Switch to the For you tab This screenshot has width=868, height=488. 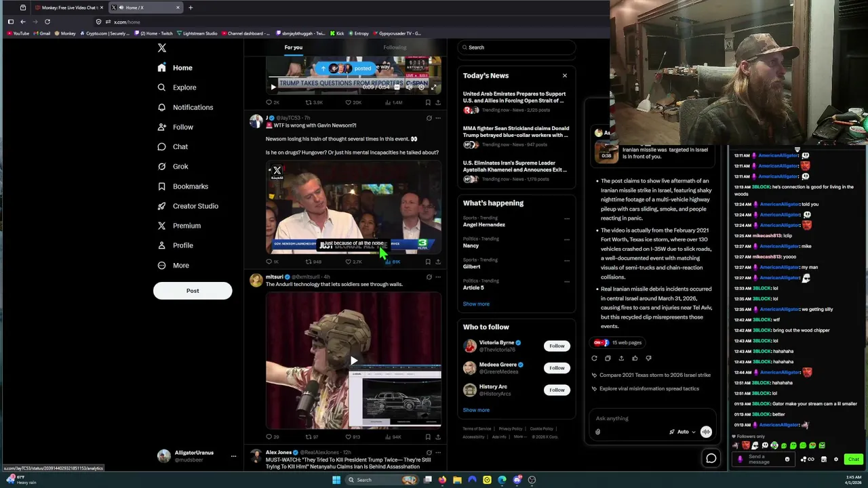click(294, 47)
